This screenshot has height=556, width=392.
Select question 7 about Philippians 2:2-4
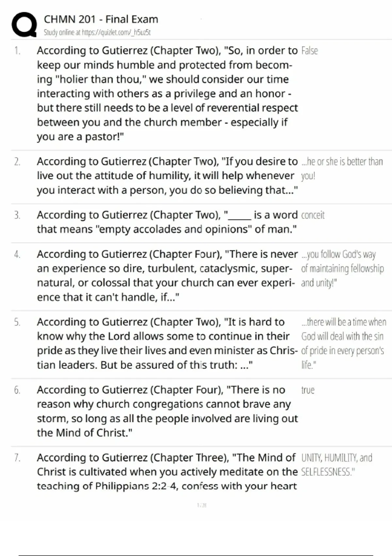pos(167,472)
